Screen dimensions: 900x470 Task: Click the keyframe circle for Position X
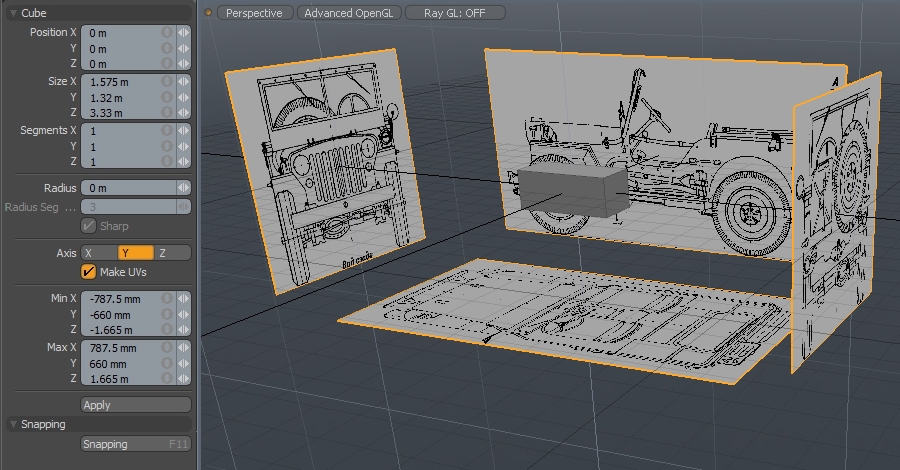[166, 33]
